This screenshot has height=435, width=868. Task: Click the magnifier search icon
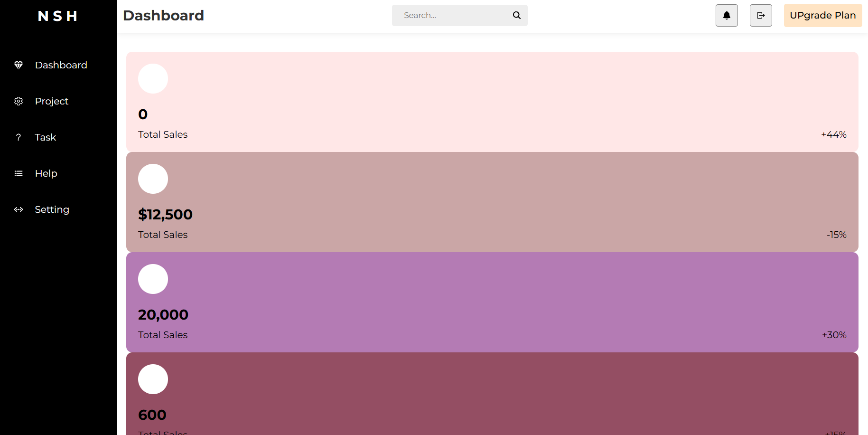click(517, 15)
